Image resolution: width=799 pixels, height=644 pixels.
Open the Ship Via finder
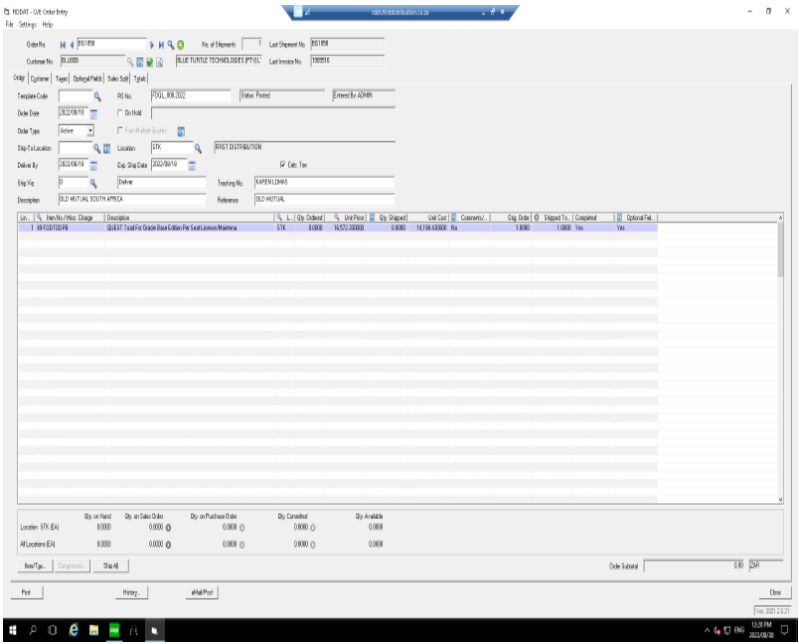coord(93,183)
